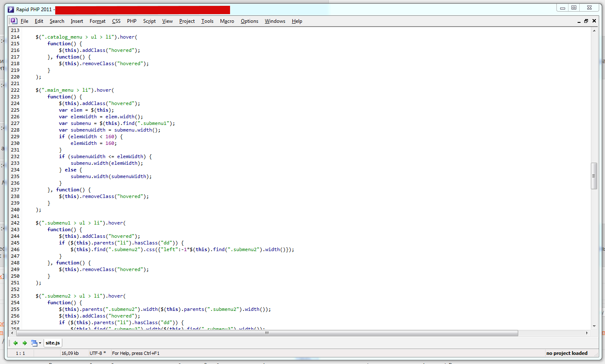Click the scroll up arrow of vertical scrollbar
The height and width of the screenshot is (364, 605).
[x=594, y=31]
